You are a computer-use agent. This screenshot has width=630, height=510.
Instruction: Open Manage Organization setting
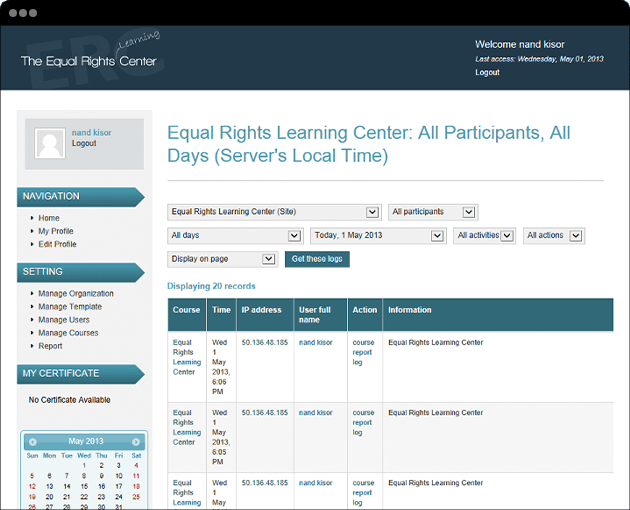(76, 294)
